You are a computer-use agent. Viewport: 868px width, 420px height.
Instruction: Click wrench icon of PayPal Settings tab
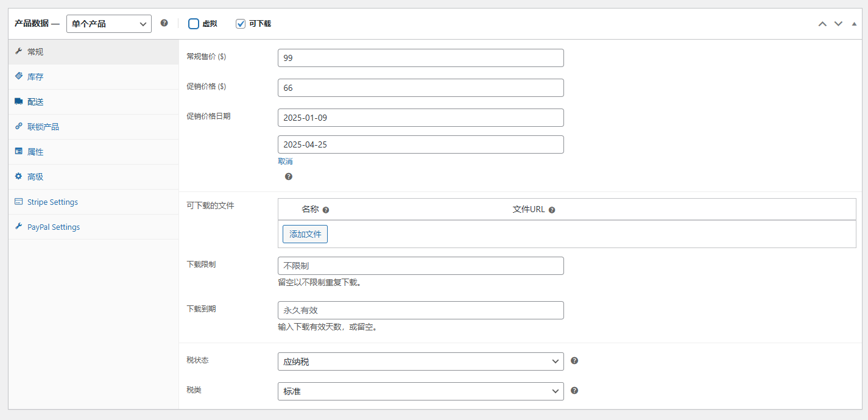pos(19,227)
